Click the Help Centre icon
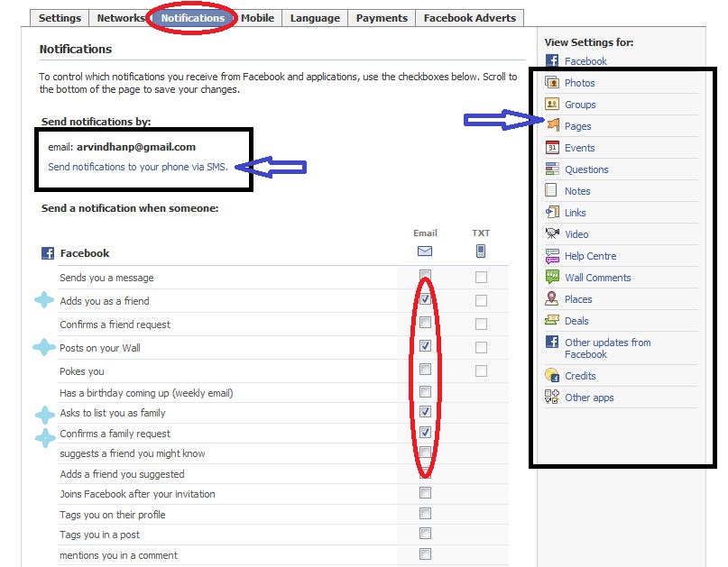This screenshot has height=567, width=728. [x=552, y=256]
